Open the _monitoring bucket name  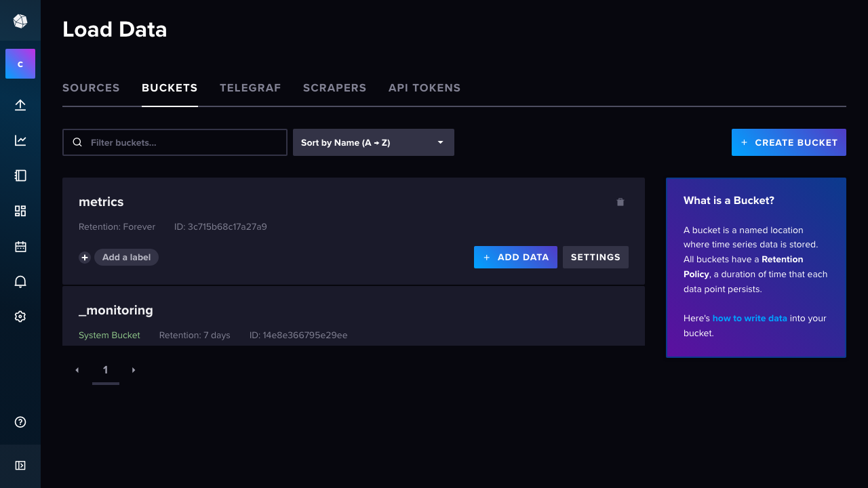tap(116, 310)
